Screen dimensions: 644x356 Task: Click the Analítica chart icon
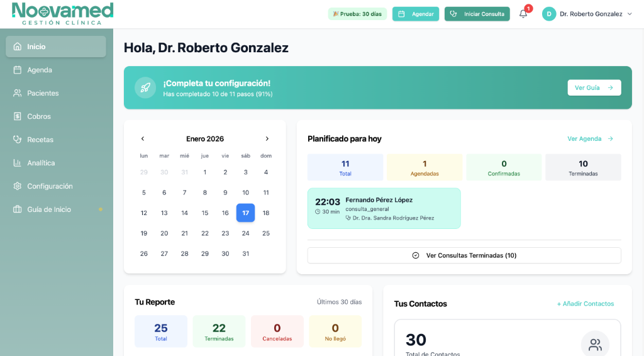pyautogui.click(x=17, y=163)
